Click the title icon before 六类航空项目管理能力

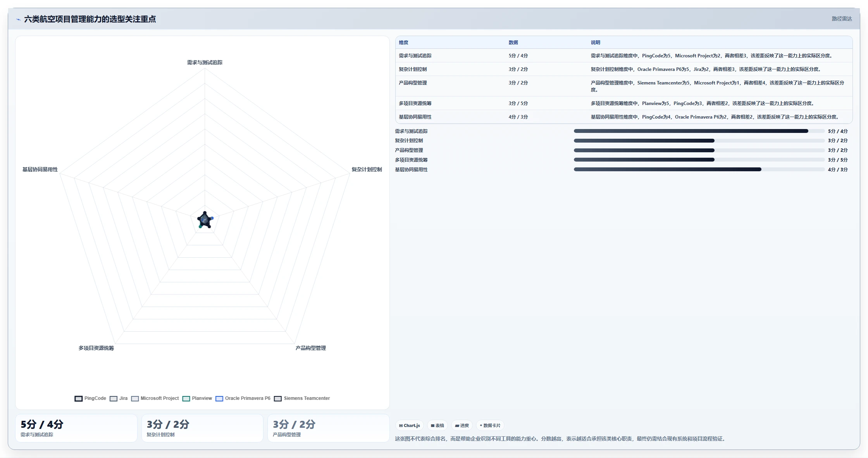(18, 19)
